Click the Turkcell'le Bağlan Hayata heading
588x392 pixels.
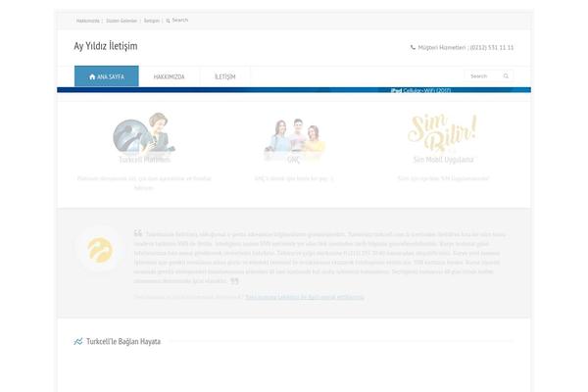[x=123, y=341]
